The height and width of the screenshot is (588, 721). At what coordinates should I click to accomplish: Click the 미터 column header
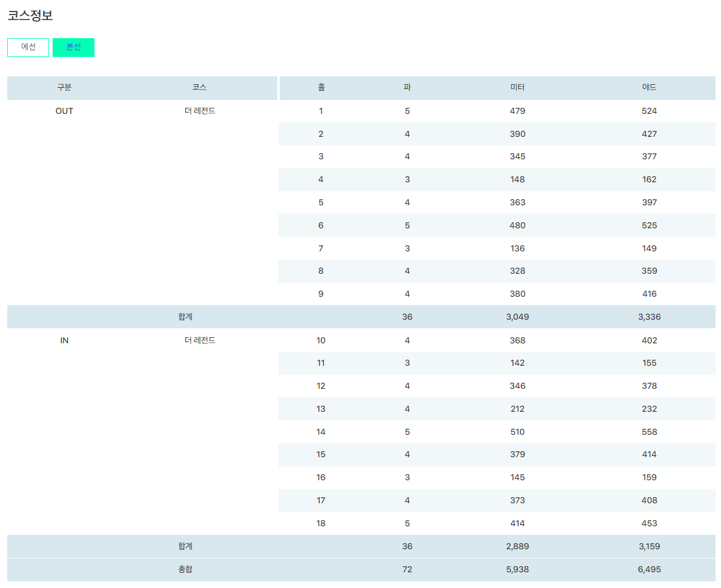pyautogui.click(x=518, y=87)
